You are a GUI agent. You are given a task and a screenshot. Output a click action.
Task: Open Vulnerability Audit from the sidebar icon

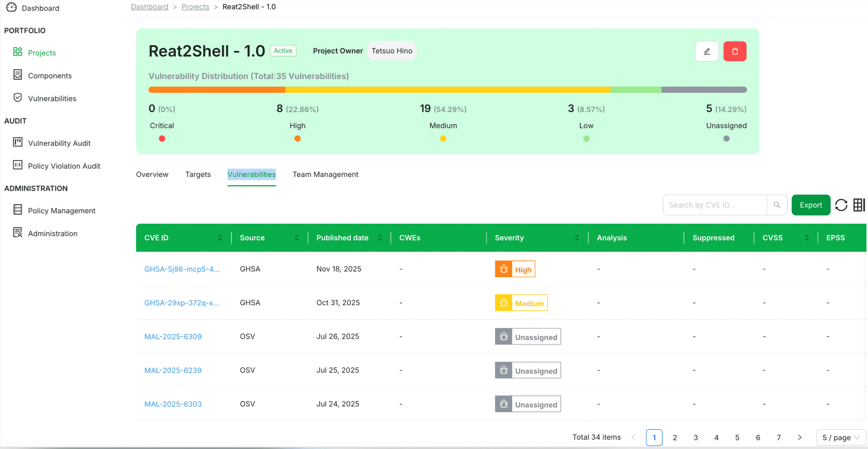tap(18, 143)
